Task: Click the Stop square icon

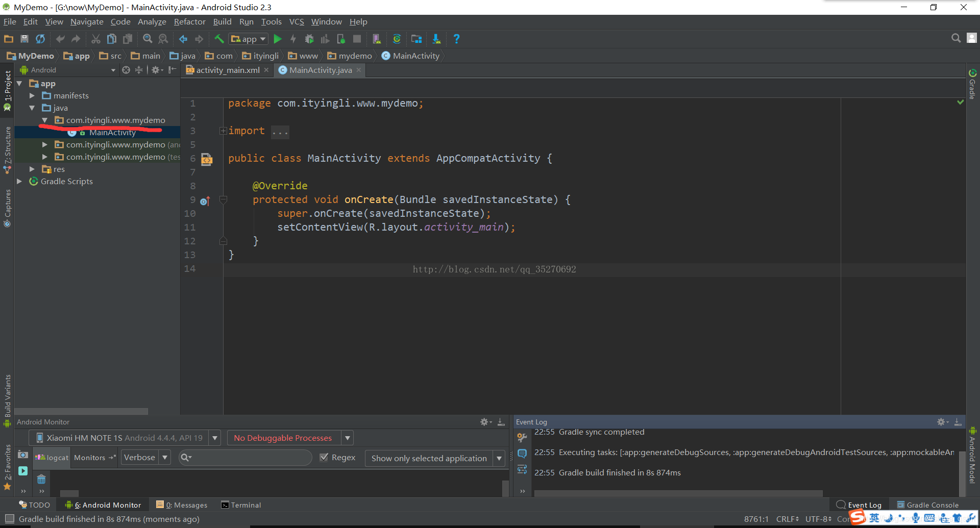Action: [x=357, y=39]
